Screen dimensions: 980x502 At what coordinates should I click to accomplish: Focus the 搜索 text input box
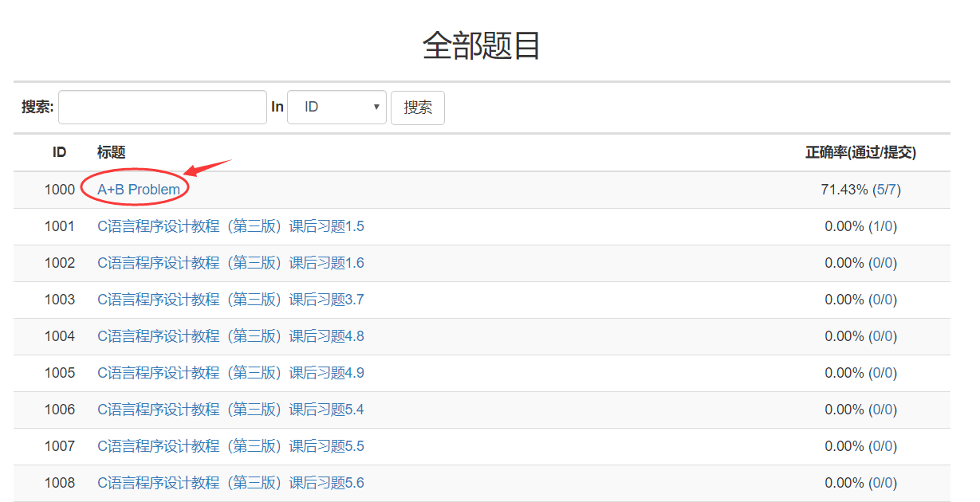163,107
